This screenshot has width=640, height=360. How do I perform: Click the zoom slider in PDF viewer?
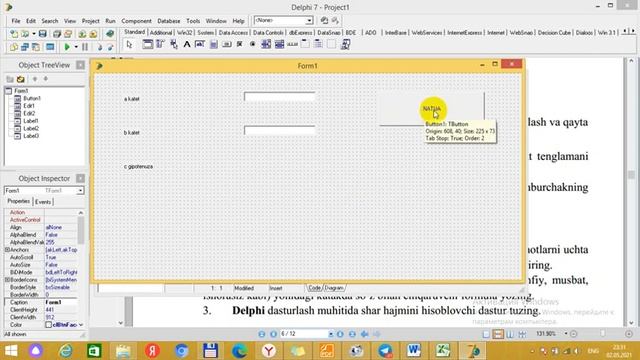tap(602, 334)
